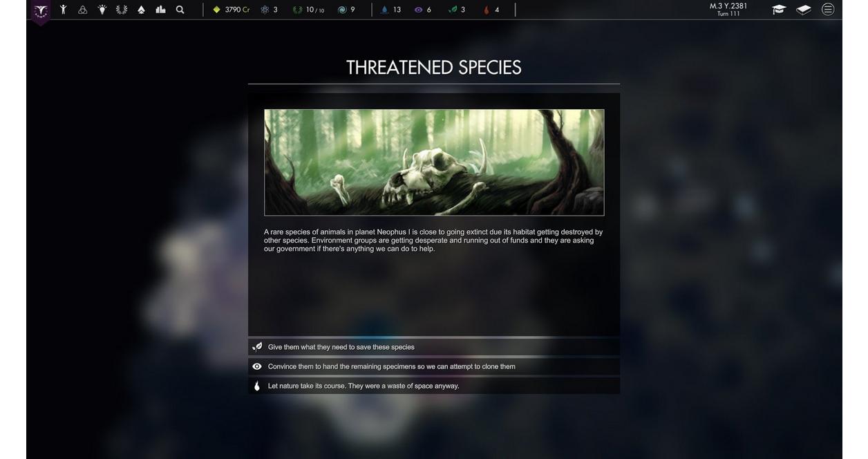Open the bar chart statistics icon

[160, 10]
